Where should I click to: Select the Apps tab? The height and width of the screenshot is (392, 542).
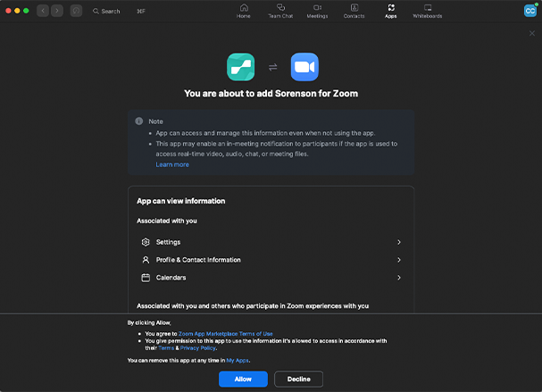click(390, 11)
